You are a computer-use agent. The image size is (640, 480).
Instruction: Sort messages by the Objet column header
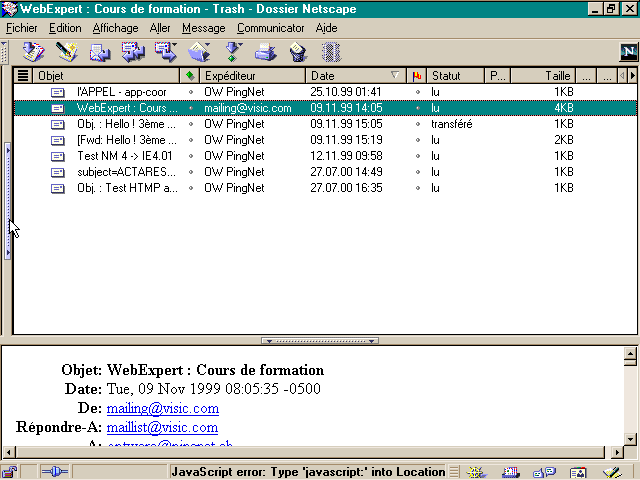pos(106,76)
